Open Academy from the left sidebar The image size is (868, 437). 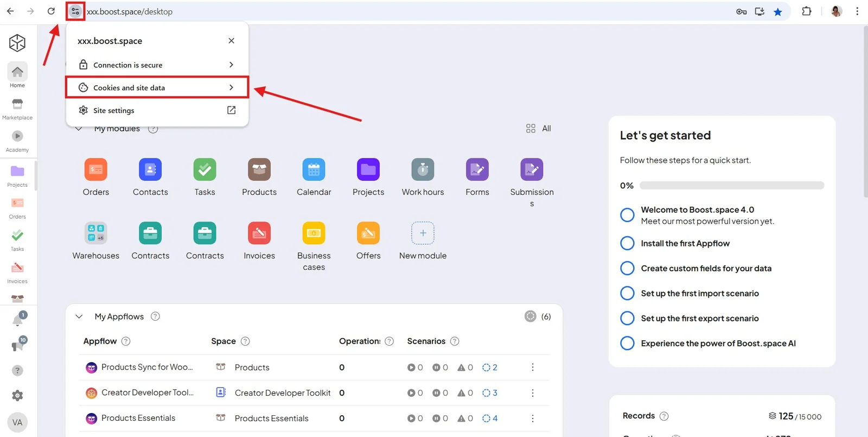click(x=17, y=141)
